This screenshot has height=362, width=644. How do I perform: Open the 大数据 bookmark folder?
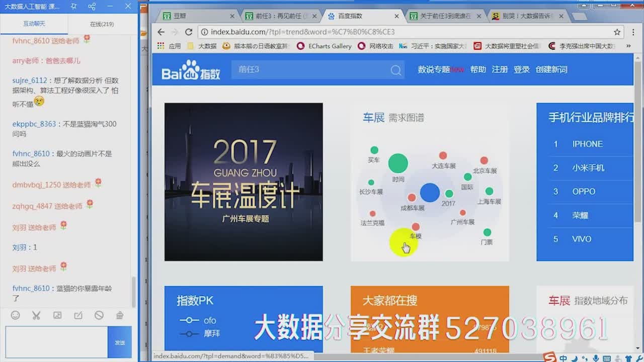[x=202, y=46]
